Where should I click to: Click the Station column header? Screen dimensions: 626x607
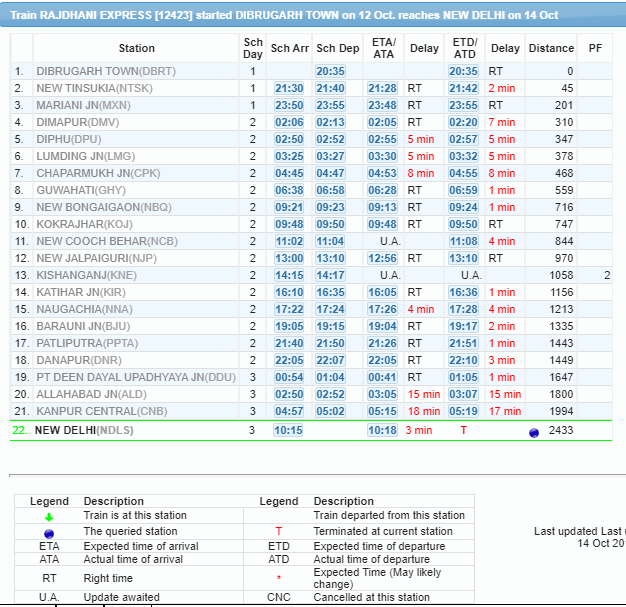tap(137, 48)
